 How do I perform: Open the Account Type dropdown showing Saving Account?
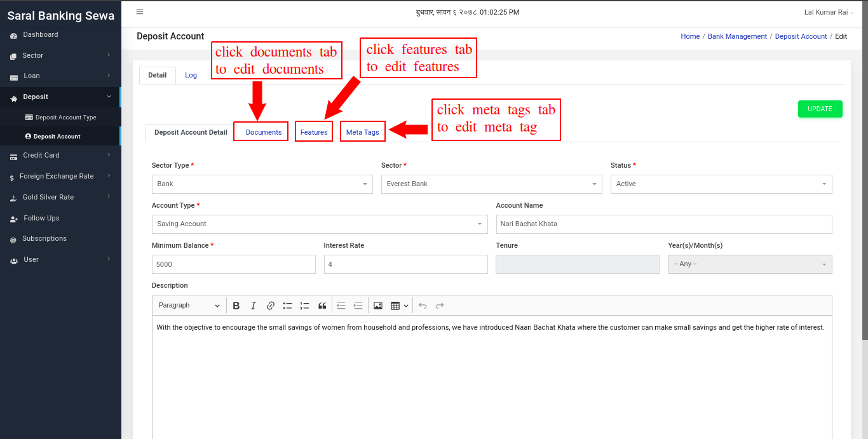click(x=320, y=224)
